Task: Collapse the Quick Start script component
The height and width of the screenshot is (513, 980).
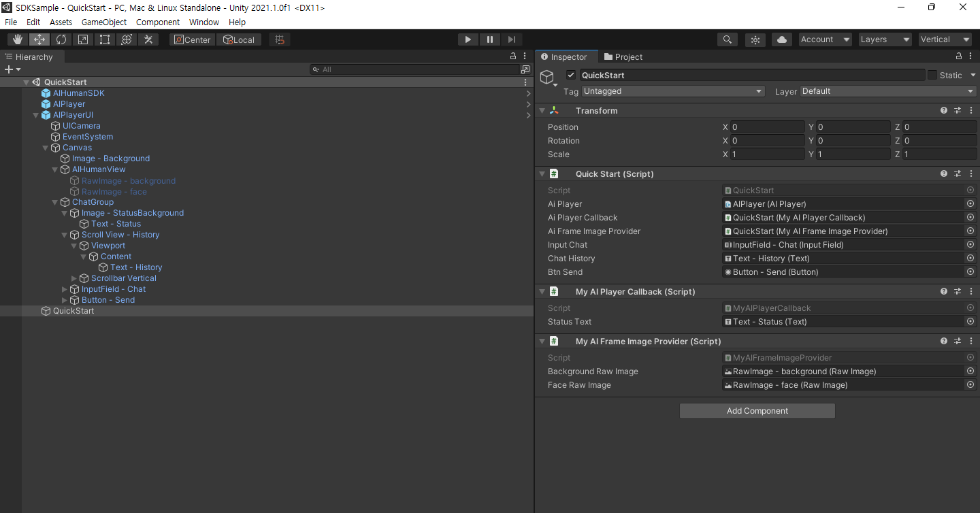Action: [542, 173]
